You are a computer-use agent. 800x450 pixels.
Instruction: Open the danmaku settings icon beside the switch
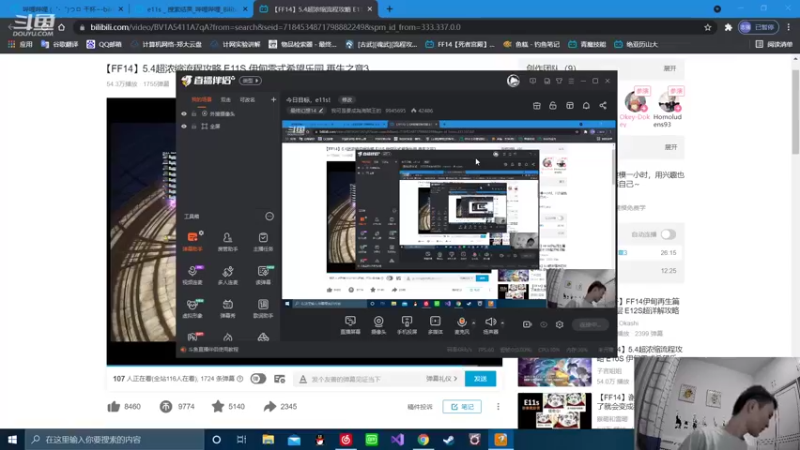(280, 379)
